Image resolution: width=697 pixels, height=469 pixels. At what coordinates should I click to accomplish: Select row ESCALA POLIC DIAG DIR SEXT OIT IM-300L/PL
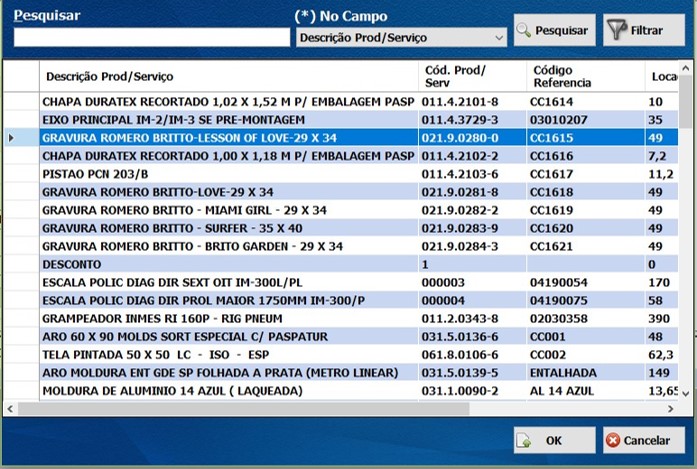(358, 283)
